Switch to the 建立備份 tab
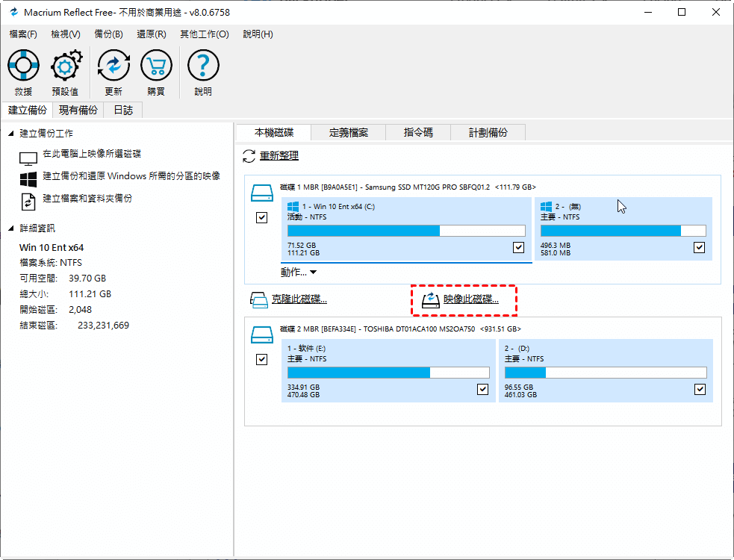This screenshot has height=560, width=734. pos(28,110)
